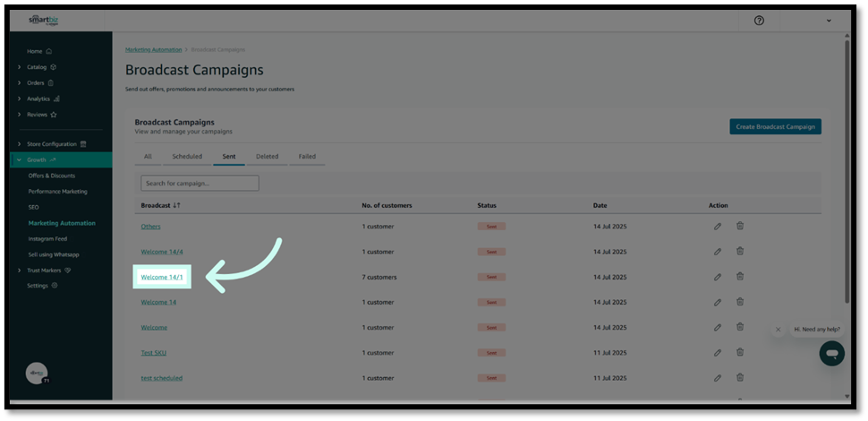The height and width of the screenshot is (421, 868).
Task: Open the Welcome 14/1 campaign link
Action: 162,278
